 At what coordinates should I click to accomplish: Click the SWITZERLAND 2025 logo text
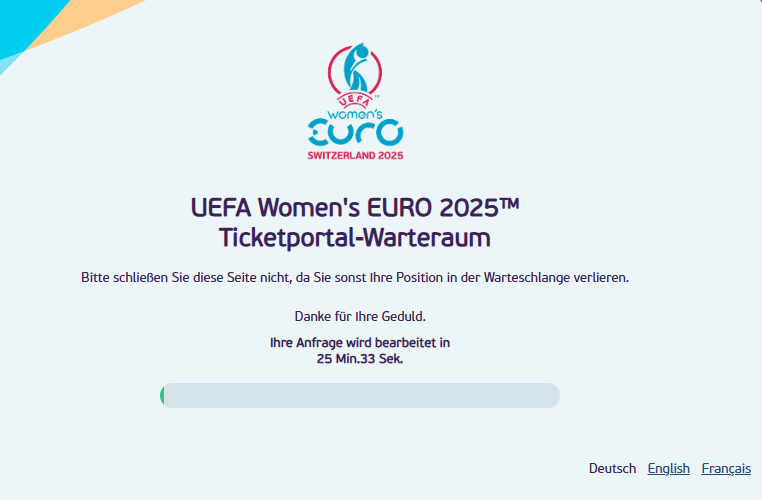point(356,156)
